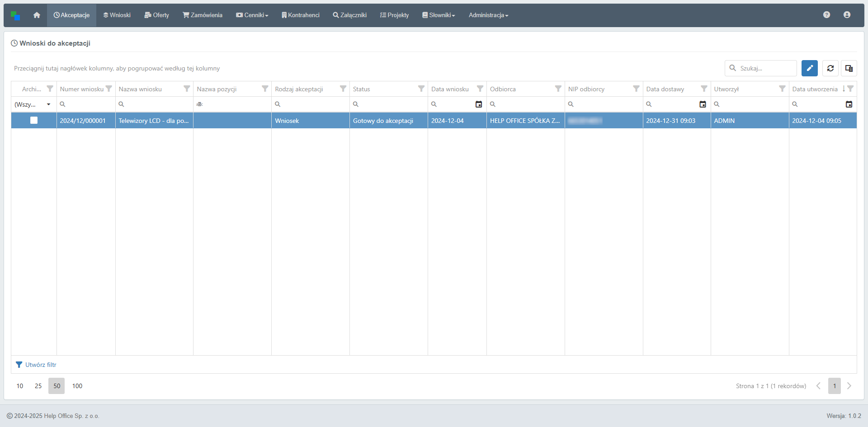Click the home icon in navbar
Screen dimensions: 868x427
(37, 15)
